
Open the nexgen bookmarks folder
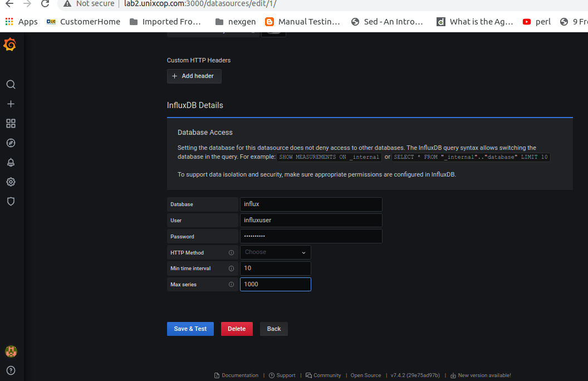236,22
